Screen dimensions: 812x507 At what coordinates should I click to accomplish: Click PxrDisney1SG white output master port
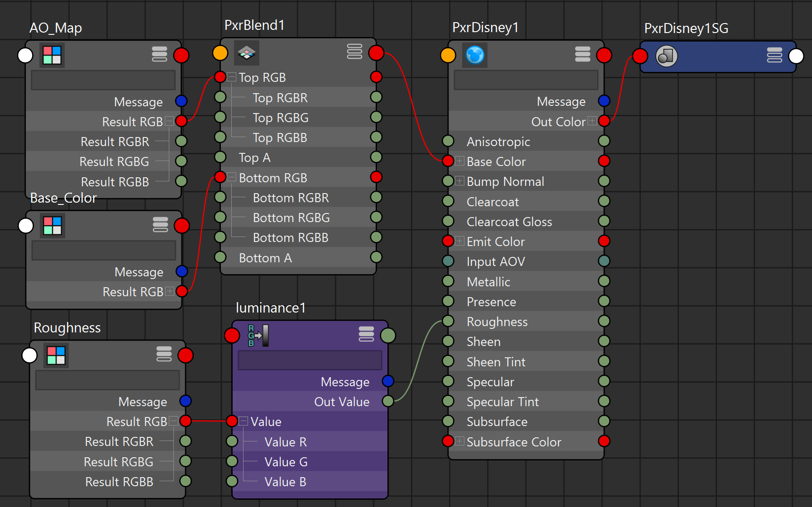796,56
